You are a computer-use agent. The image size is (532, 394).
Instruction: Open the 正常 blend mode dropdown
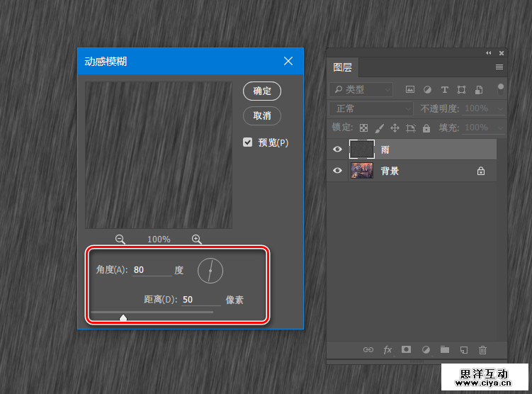point(371,108)
